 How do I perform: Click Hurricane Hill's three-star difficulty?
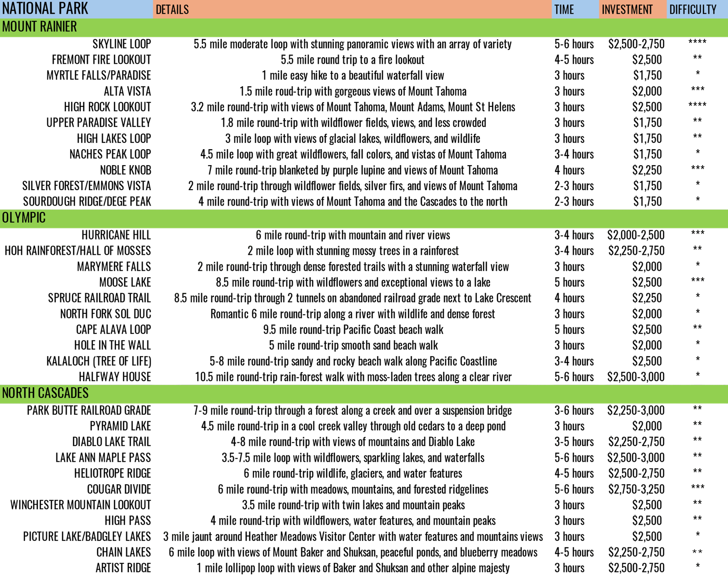click(x=698, y=234)
